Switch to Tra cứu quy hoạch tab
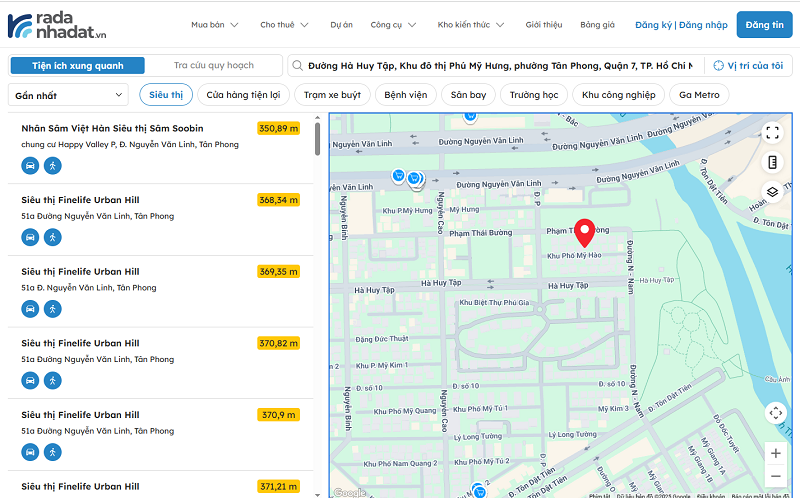 pyautogui.click(x=214, y=65)
